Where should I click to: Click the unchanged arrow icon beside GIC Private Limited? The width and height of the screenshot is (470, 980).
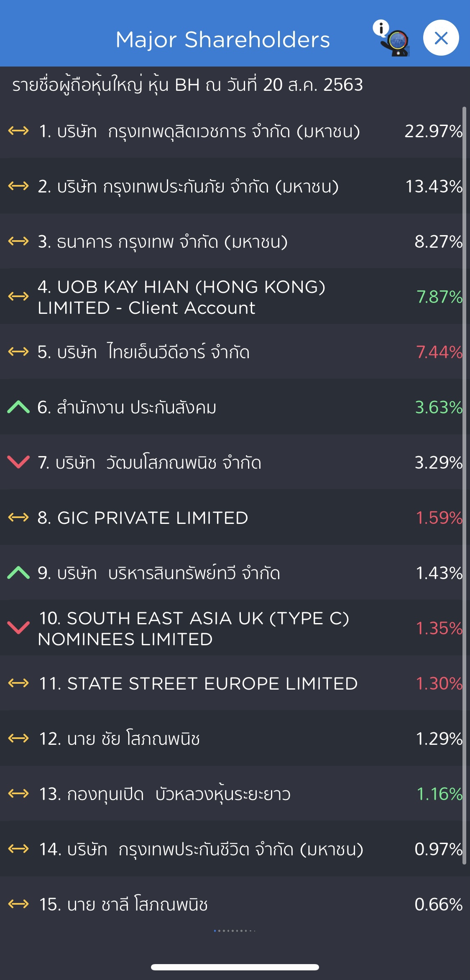pos(18,518)
